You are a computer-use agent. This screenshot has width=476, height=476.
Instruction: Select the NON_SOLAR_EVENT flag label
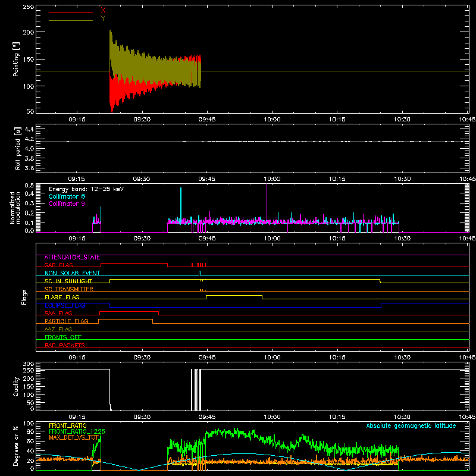(x=72, y=273)
